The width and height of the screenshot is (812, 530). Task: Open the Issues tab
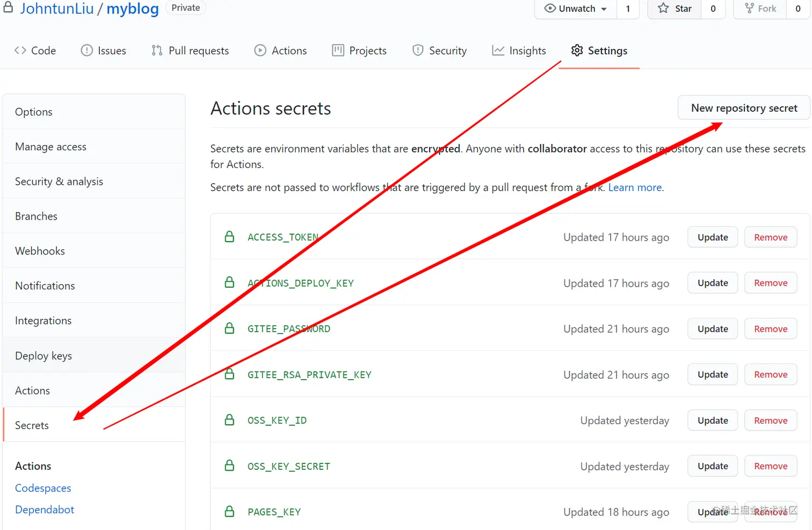point(103,50)
